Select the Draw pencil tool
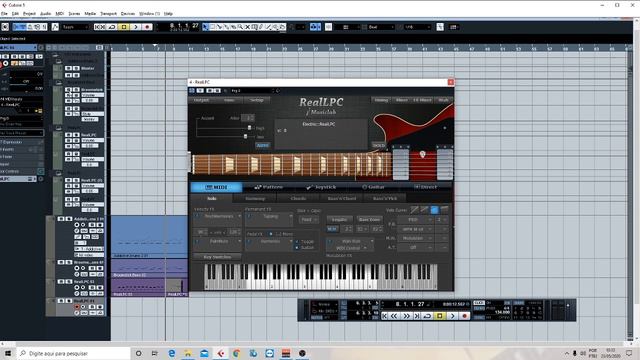The width and height of the screenshot is (640, 360). 261,27
